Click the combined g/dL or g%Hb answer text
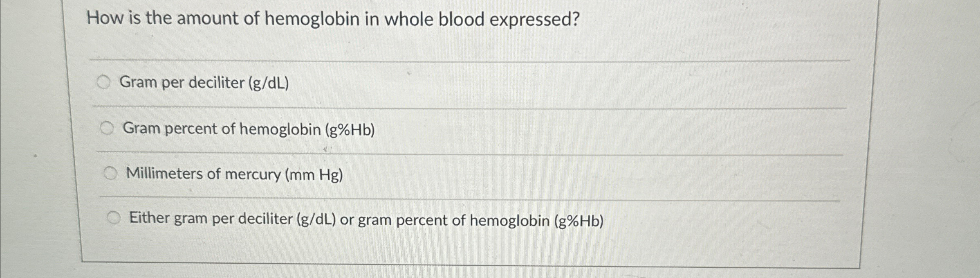 pos(366,219)
